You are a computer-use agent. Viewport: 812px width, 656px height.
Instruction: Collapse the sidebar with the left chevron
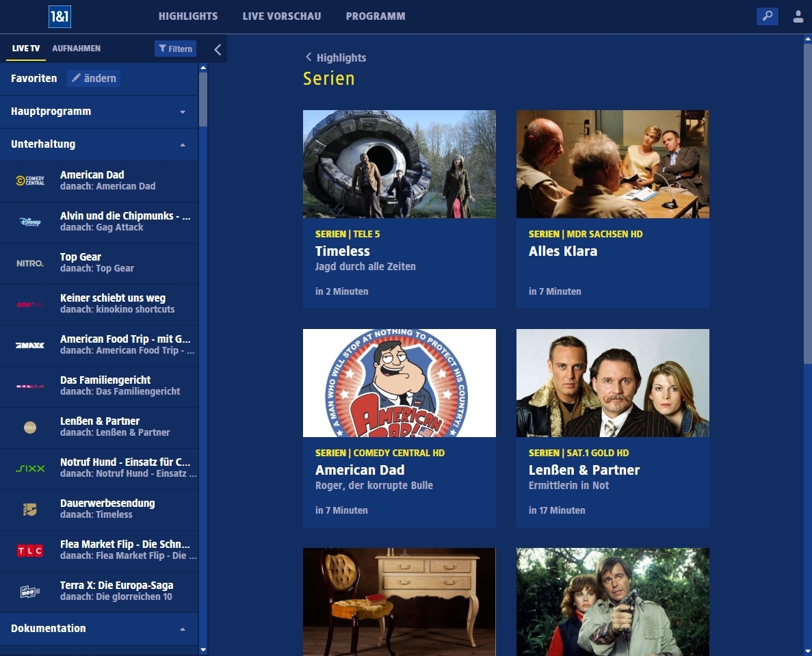[218, 49]
